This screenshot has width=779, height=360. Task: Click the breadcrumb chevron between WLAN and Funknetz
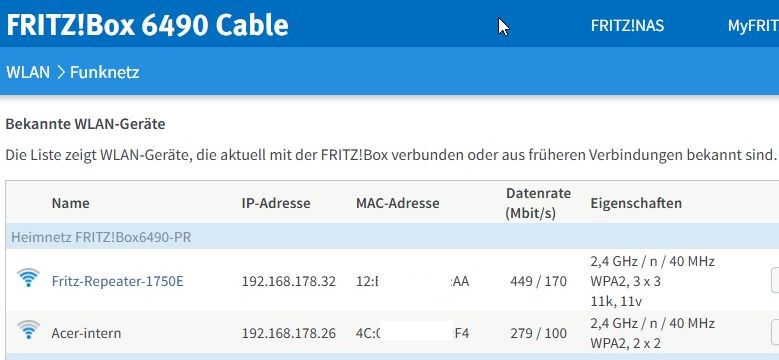[61, 72]
